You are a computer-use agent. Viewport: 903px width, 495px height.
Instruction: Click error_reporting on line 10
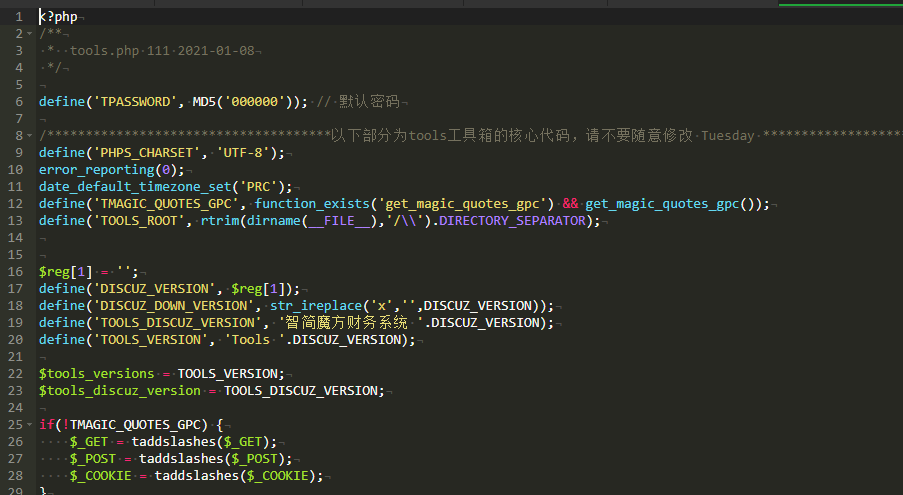97,170
